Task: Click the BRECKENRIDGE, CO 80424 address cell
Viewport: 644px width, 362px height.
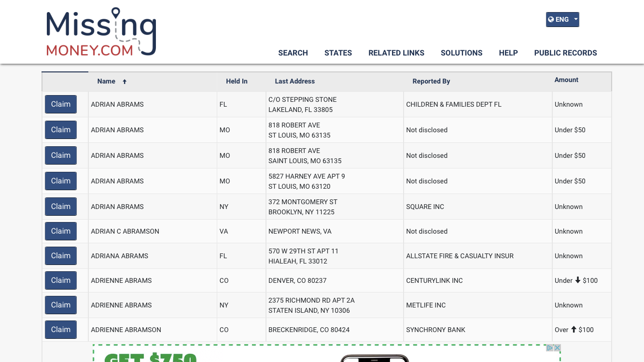Action: click(x=335, y=330)
